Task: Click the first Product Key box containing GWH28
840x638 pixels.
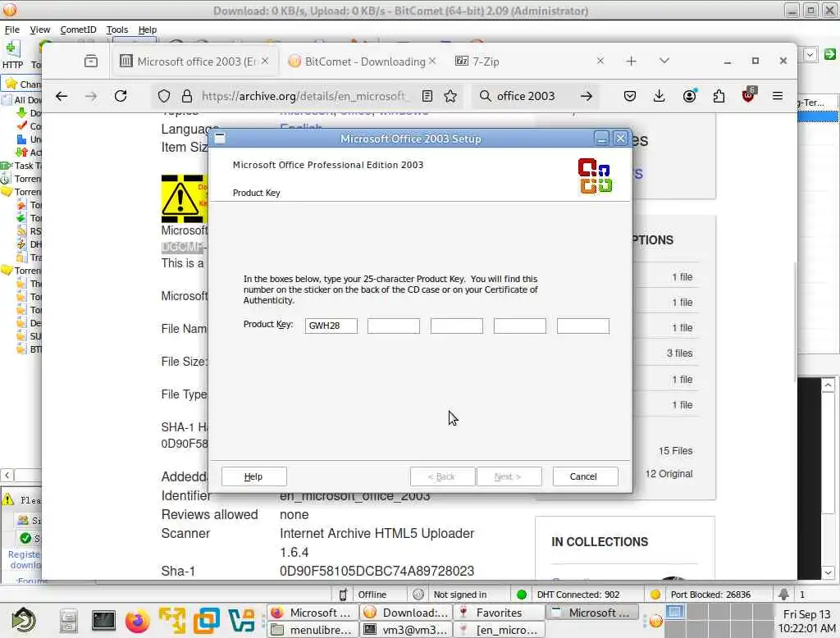Action: [331, 326]
